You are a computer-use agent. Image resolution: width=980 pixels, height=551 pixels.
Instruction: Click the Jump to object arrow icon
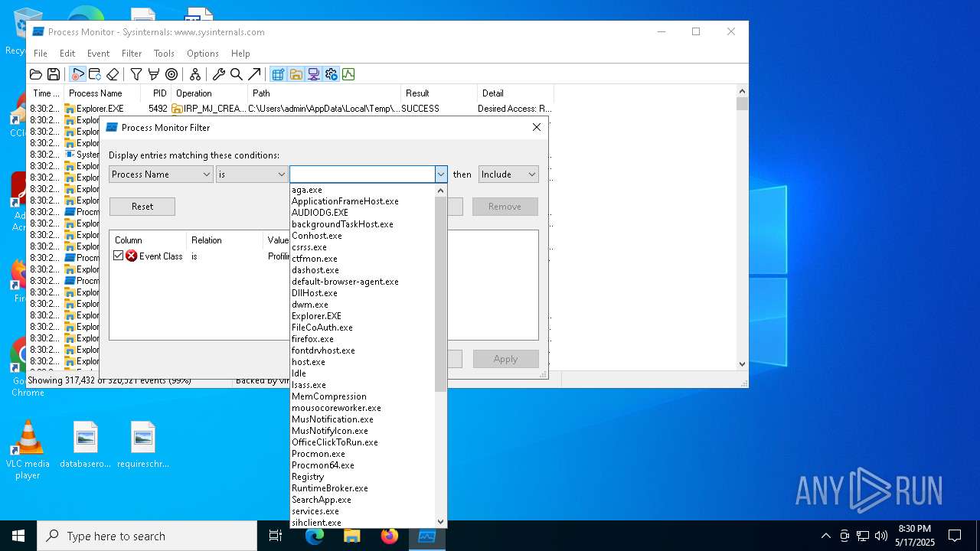[254, 74]
